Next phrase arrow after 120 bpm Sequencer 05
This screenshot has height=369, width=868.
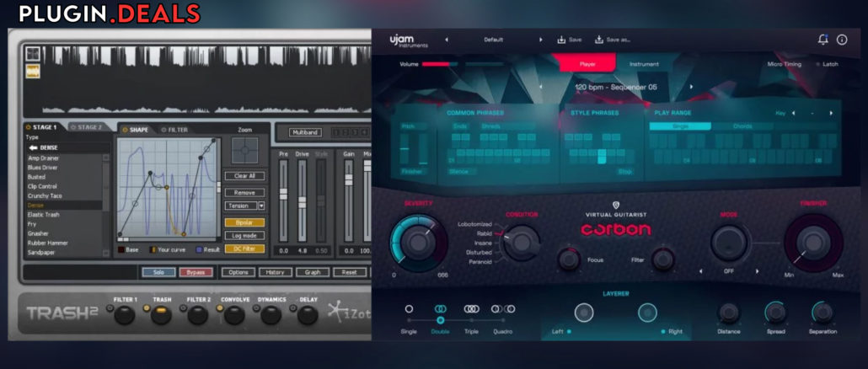(691, 87)
